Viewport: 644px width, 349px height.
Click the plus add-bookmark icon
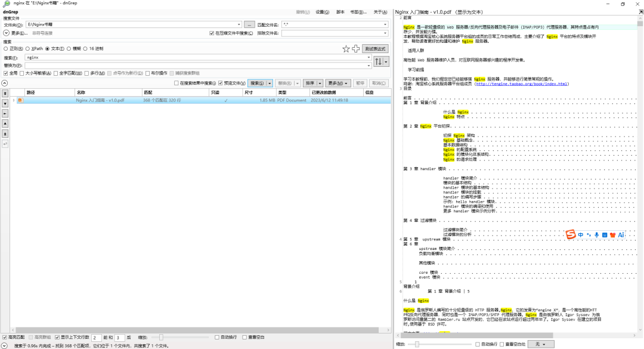coord(355,49)
